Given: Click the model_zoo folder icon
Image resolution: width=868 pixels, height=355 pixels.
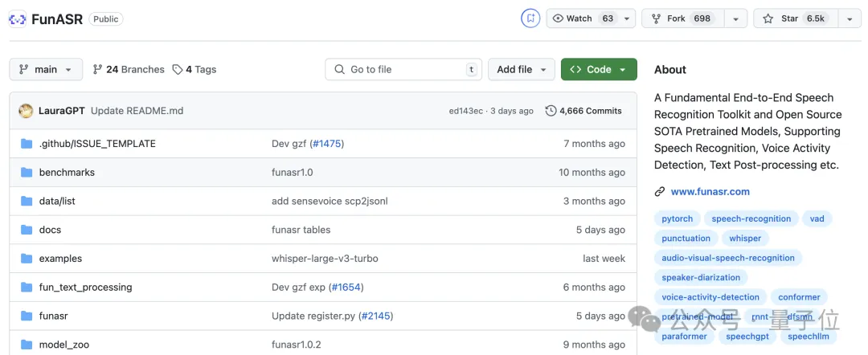Looking at the screenshot, I should pos(27,345).
